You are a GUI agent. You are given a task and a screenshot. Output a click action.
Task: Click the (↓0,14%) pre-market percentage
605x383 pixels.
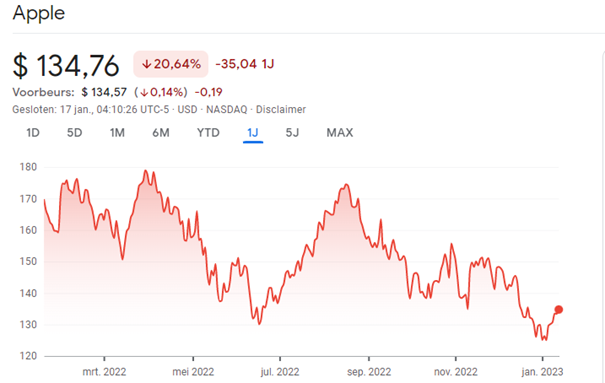161,92
